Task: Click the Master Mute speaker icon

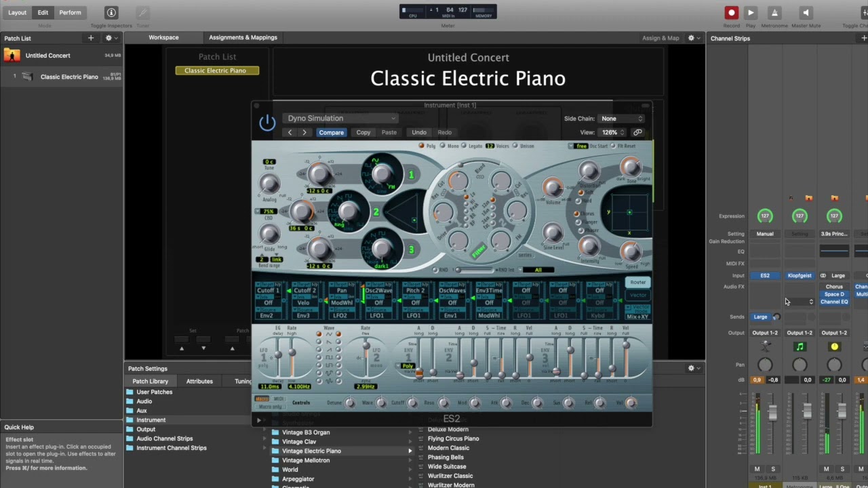Action: point(806,13)
